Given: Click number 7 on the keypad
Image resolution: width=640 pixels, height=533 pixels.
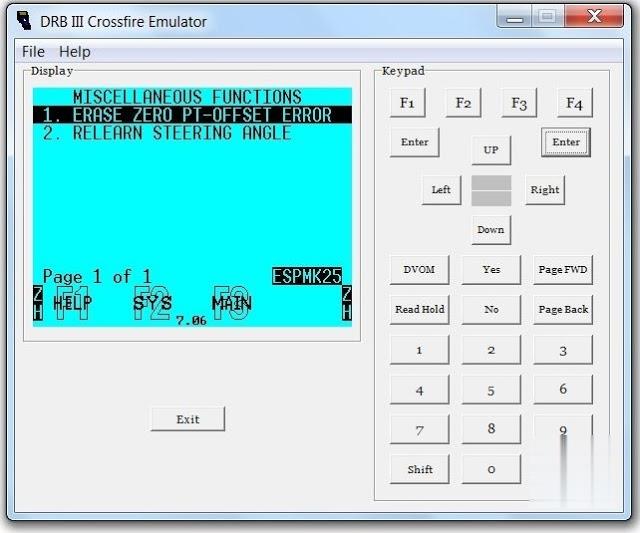Looking at the screenshot, I should coord(419,429).
